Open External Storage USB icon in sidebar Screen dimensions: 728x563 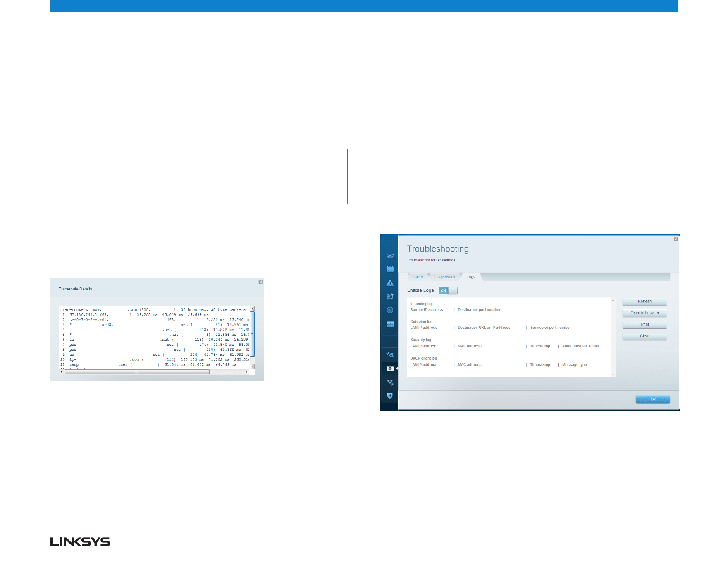coord(390,324)
